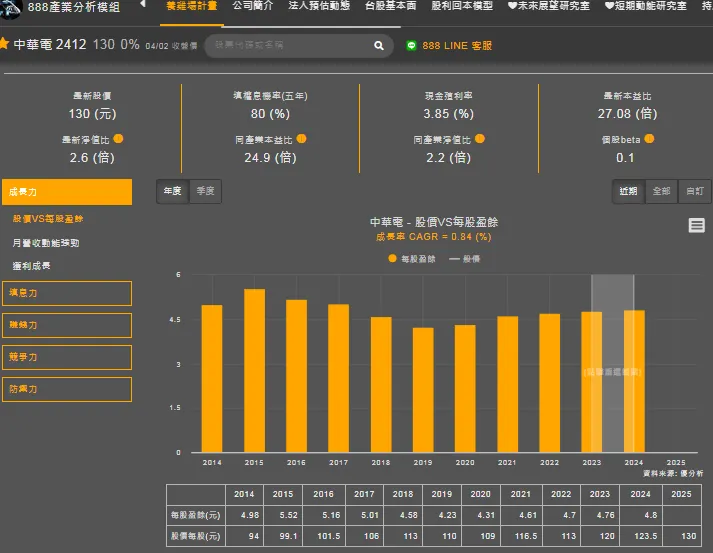713x553 pixels.
Task: Click the favorite star next to 中華電 2412
Action: coord(4,44)
